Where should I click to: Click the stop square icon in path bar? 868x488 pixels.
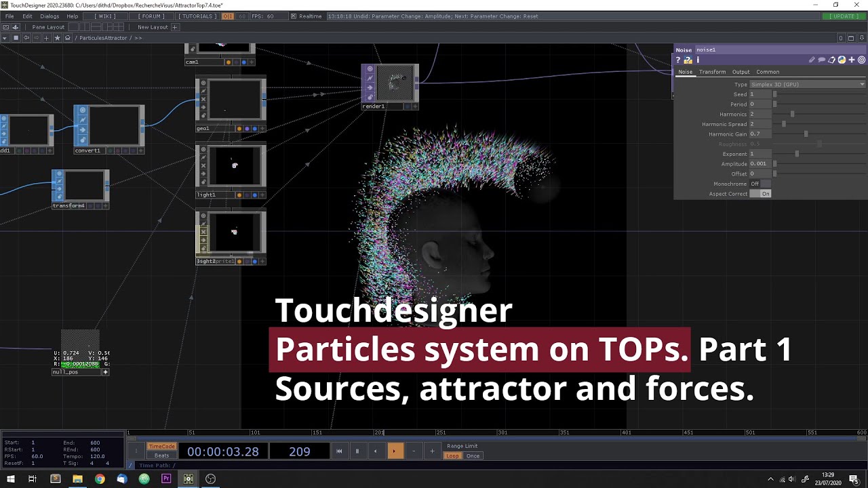(x=16, y=38)
